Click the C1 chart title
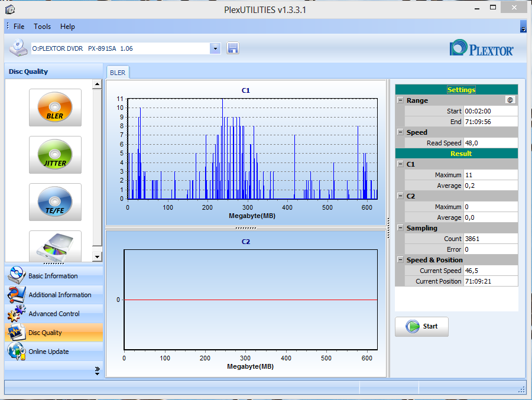This screenshot has height=400, width=532. [246, 90]
